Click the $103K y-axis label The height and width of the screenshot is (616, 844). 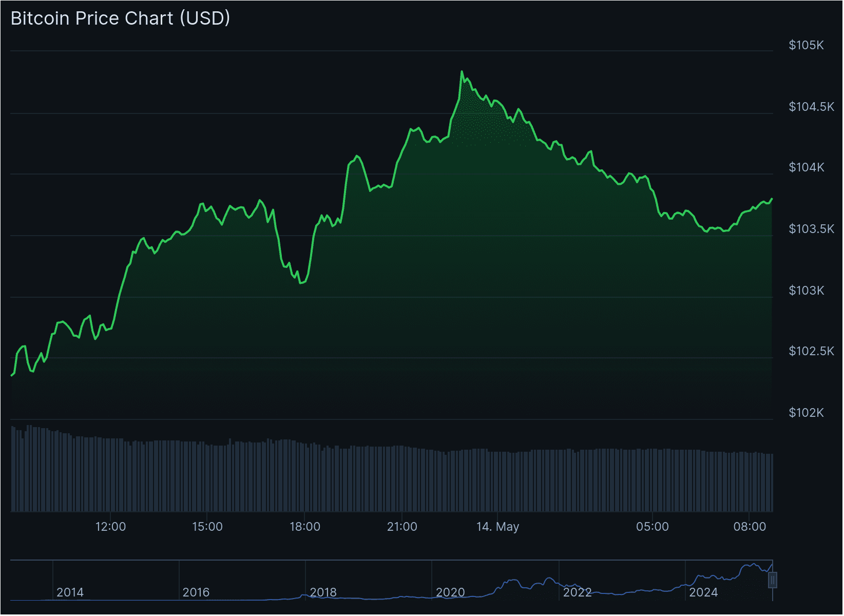pos(807,291)
